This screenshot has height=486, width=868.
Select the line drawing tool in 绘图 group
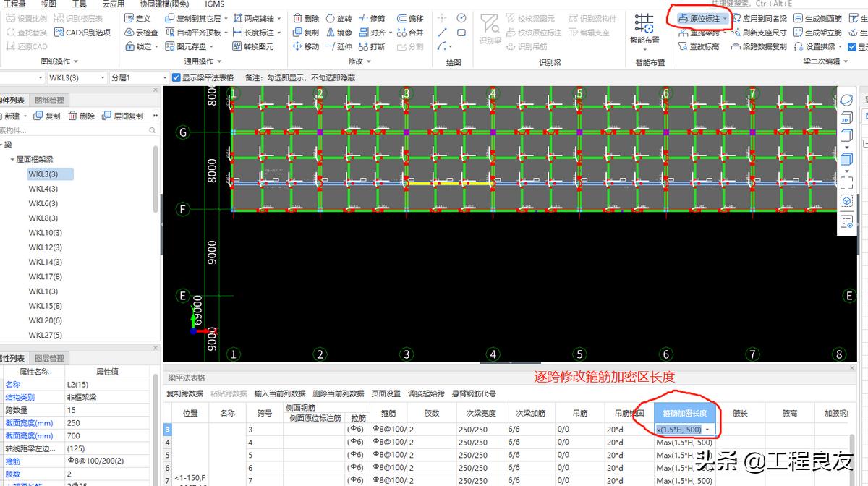(442, 33)
